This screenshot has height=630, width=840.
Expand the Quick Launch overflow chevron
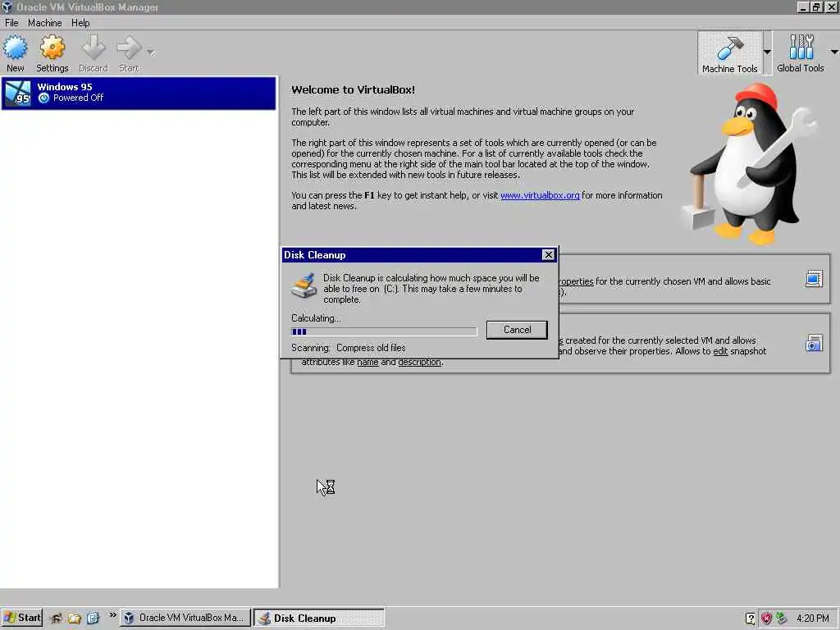pos(112,615)
